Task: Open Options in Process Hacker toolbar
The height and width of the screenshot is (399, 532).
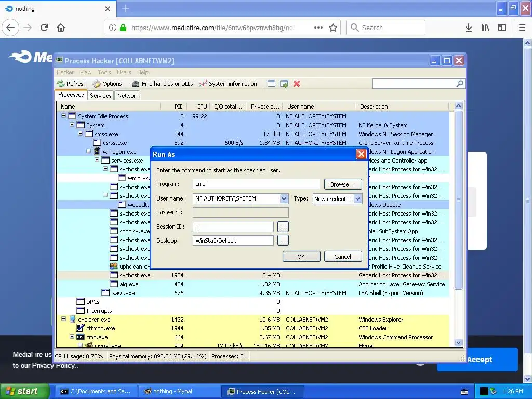Action: click(107, 84)
